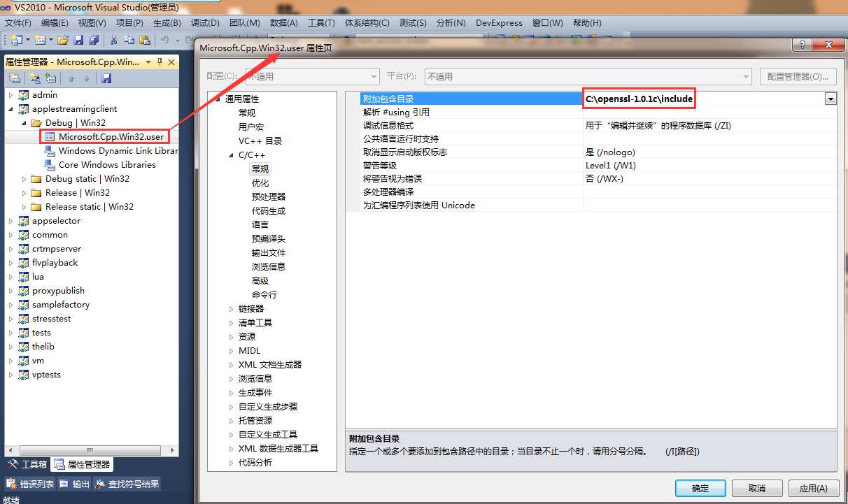This screenshot has height=504, width=848.
Task: Open the 视图(V) menu
Action: click(x=92, y=22)
